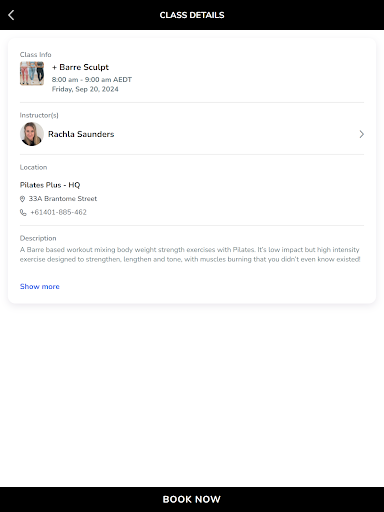
Task: Select the instructor name Rachla Saunders
Action: click(81, 134)
